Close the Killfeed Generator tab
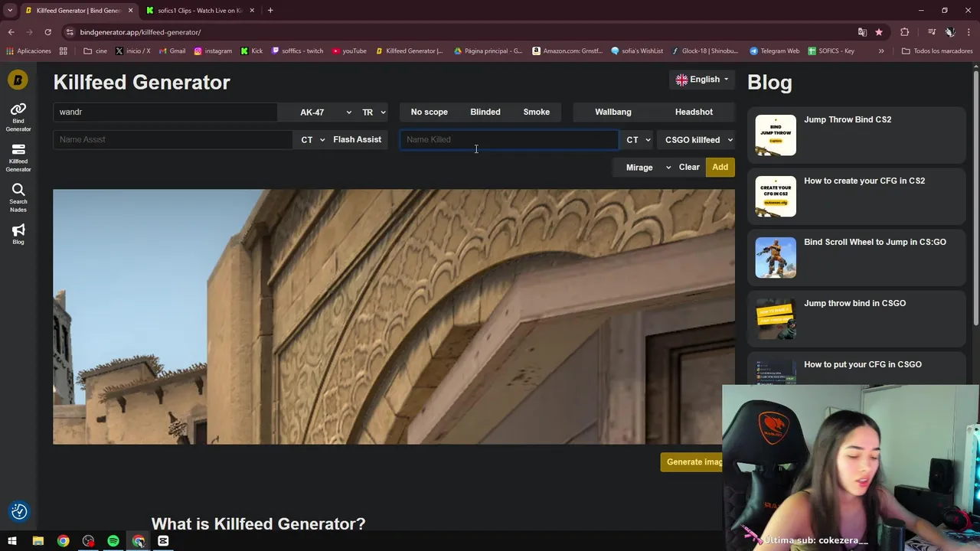This screenshot has width=980, height=551. pos(131,11)
